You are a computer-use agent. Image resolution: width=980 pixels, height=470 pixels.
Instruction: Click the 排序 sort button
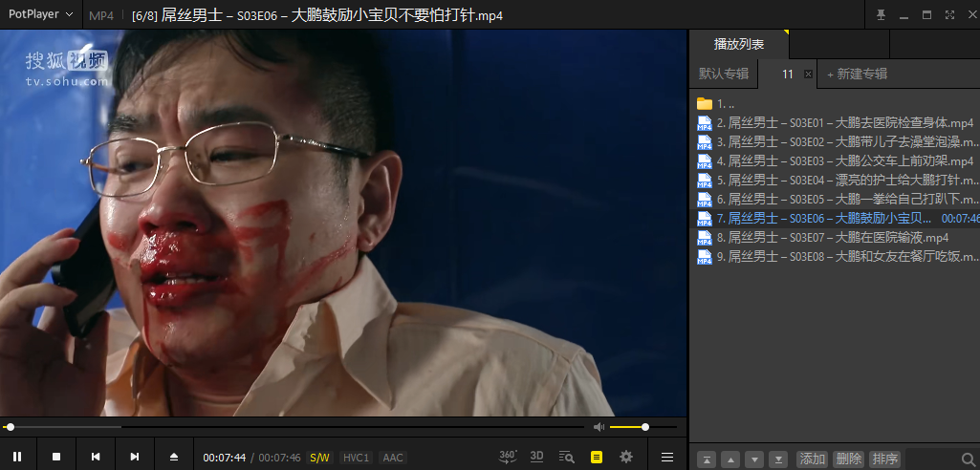(x=885, y=459)
